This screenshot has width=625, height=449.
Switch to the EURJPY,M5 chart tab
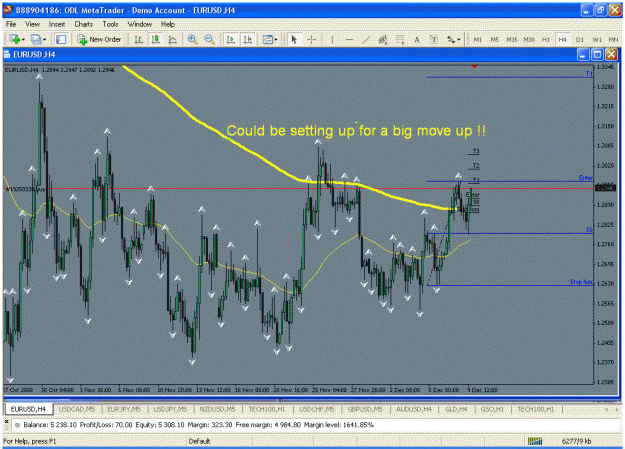click(124, 409)
